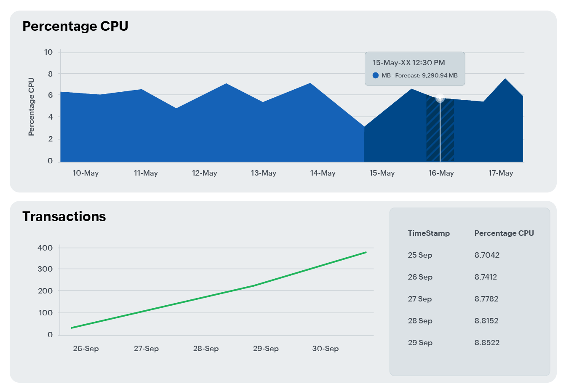Click the '26 Sep' table row cell
This screenshot has height=392, width=566.
pos(420,277)
